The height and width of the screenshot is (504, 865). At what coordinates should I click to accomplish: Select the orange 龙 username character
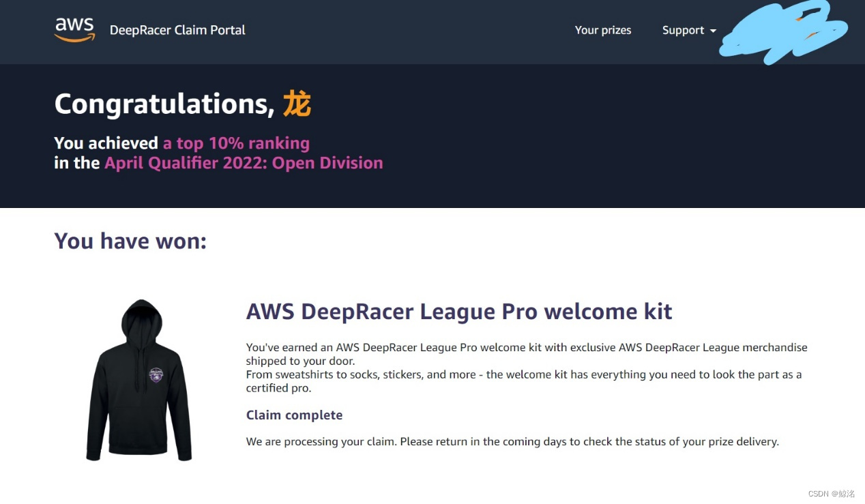coord(297,104)
